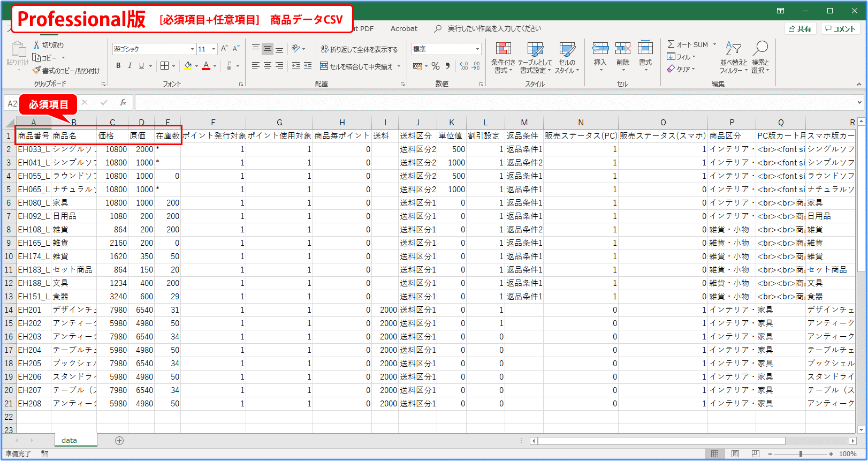Image resolution: width=868 pixels, height=461 pixels.
Task: Click the percent style icon
Action: coord(436,66)
